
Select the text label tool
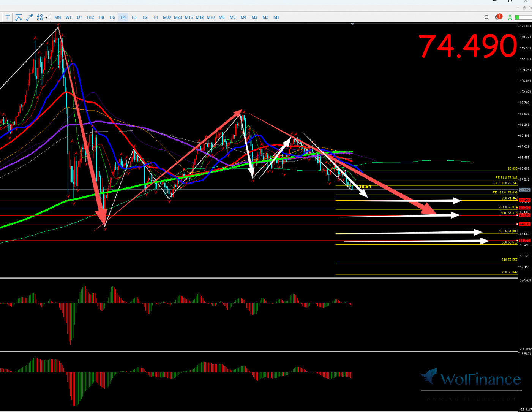point(8,17)
